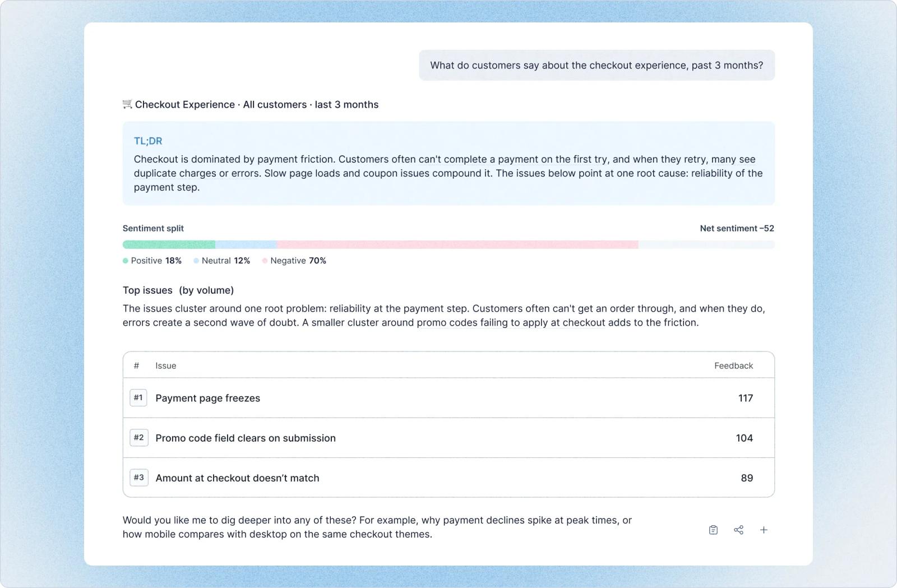
Task: Click the Top issues (by volume) heading
Action: pos(178,290)
